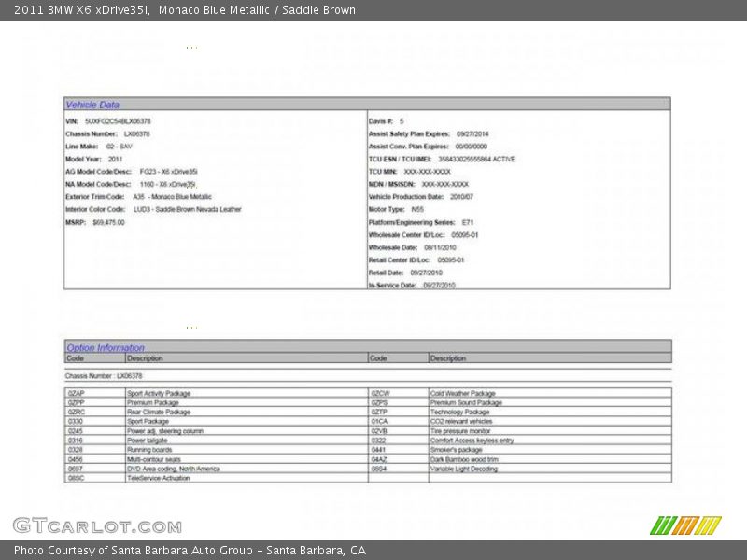Click the Photo Courtesy Santa Barbara caption
The image size is (747, 560).
pyautogui.click(x=190, y=551)
